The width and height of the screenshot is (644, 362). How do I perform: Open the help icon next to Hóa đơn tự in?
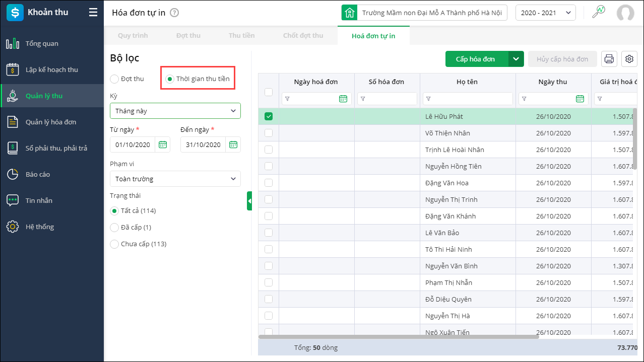click(x=174, y=13)
